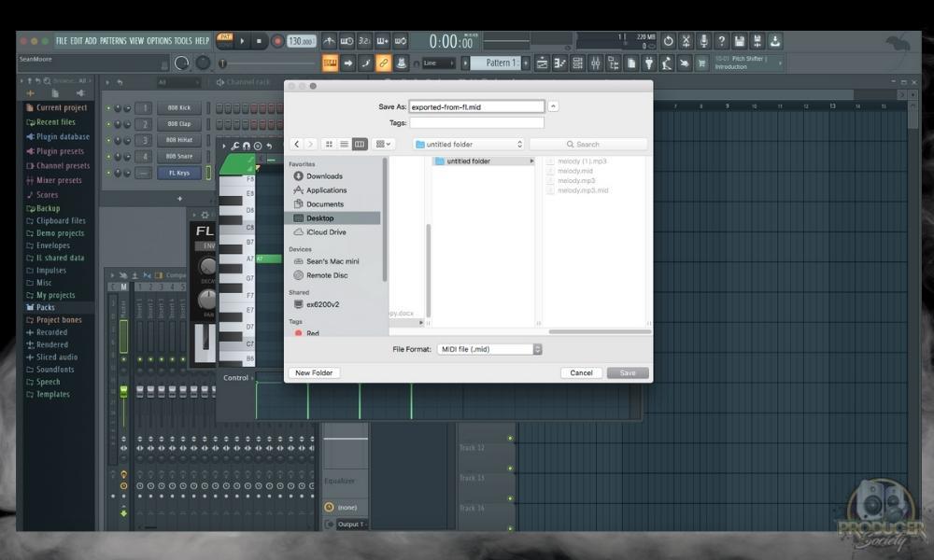Select the 808 Kick channel button
Viewport: 934px width, 560px height.
[x=178, y=107]
